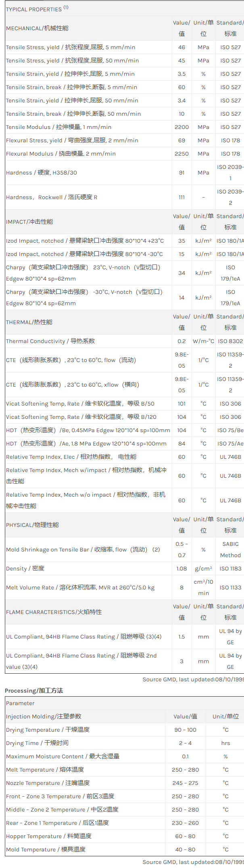Select the MECHANICAL section header
Viewport: 244px width, 868px height.
tap(37, 28)
